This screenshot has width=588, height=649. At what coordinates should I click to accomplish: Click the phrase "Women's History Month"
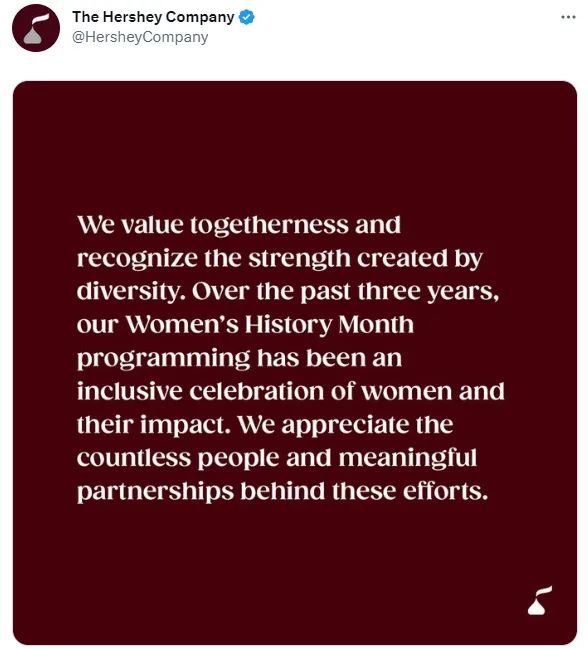269,324
